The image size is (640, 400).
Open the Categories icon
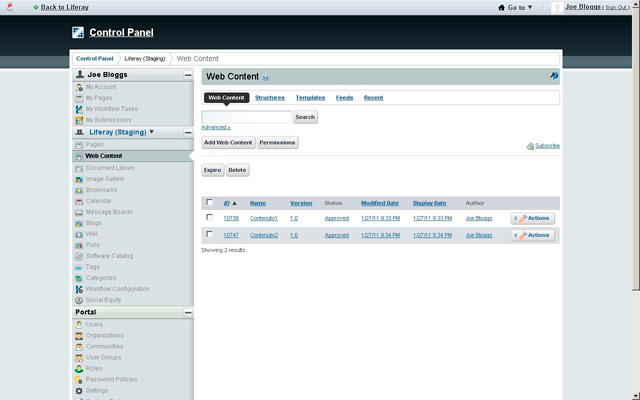coord(79,278)
